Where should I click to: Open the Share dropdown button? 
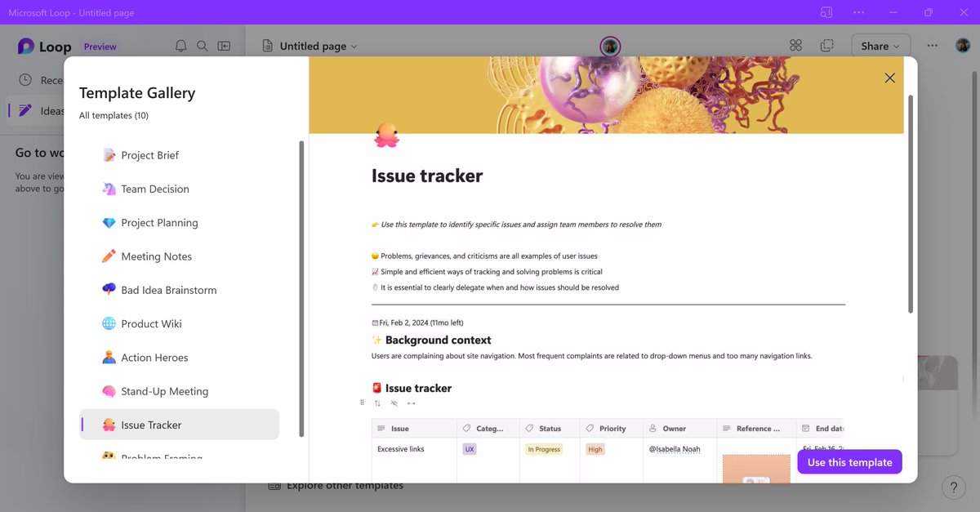(x=880, y=46)
